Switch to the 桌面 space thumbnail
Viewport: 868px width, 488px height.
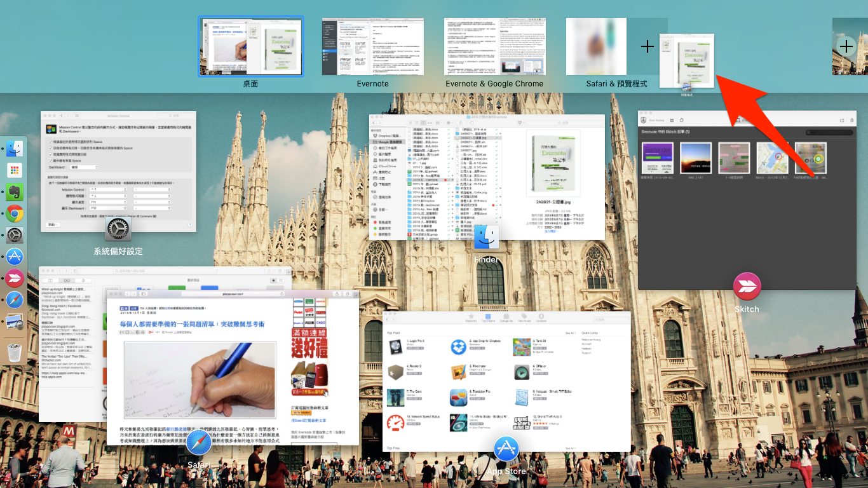(251, 46)
